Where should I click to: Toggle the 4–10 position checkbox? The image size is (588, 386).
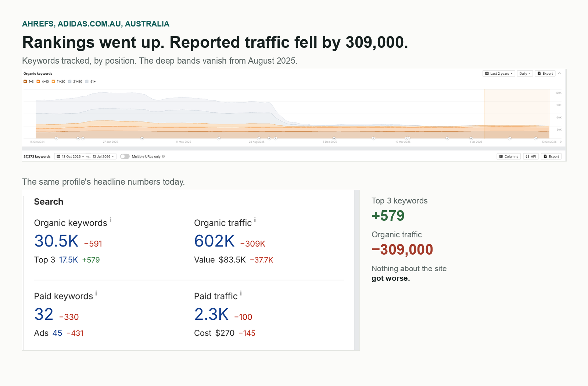pos(38,82)
